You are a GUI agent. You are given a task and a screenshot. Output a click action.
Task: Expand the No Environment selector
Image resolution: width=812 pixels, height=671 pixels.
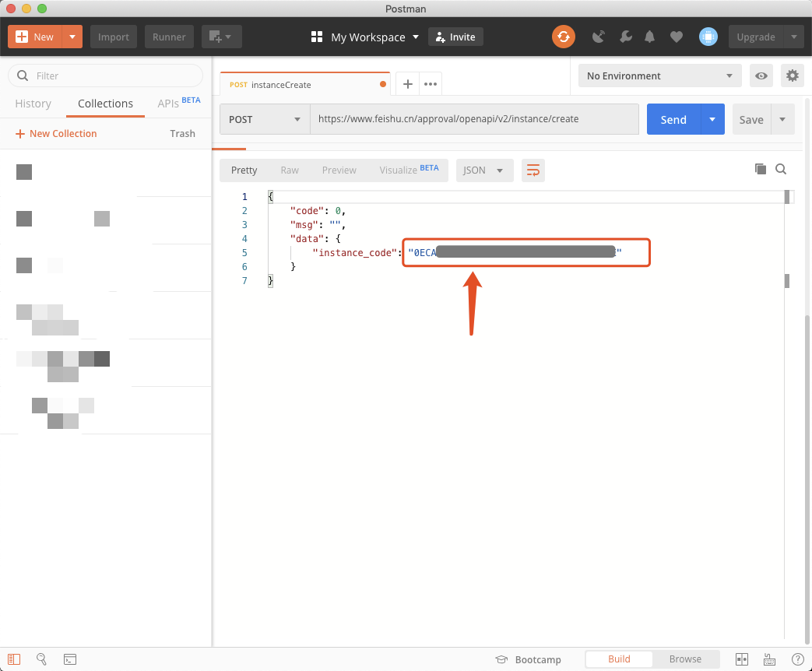[659, 76]
